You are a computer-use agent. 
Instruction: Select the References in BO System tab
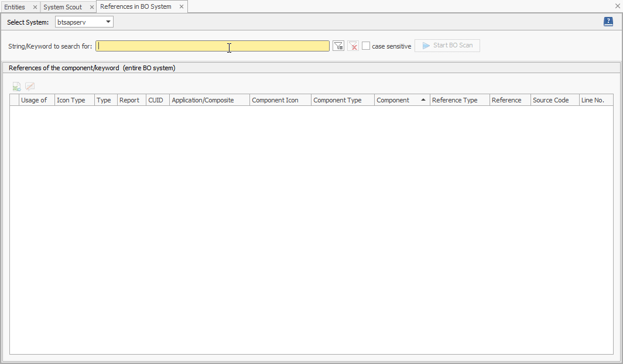pyautogui.click(x=138, y=6)
